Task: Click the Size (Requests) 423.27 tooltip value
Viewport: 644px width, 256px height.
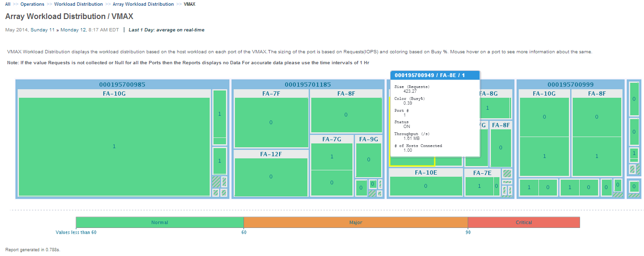Action: (410, 91)
